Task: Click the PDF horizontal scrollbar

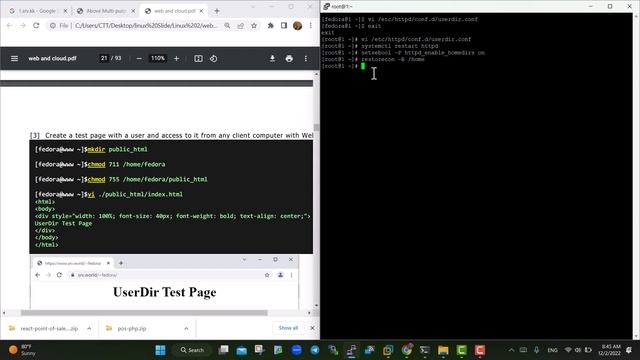Action: tap(144, 313)
